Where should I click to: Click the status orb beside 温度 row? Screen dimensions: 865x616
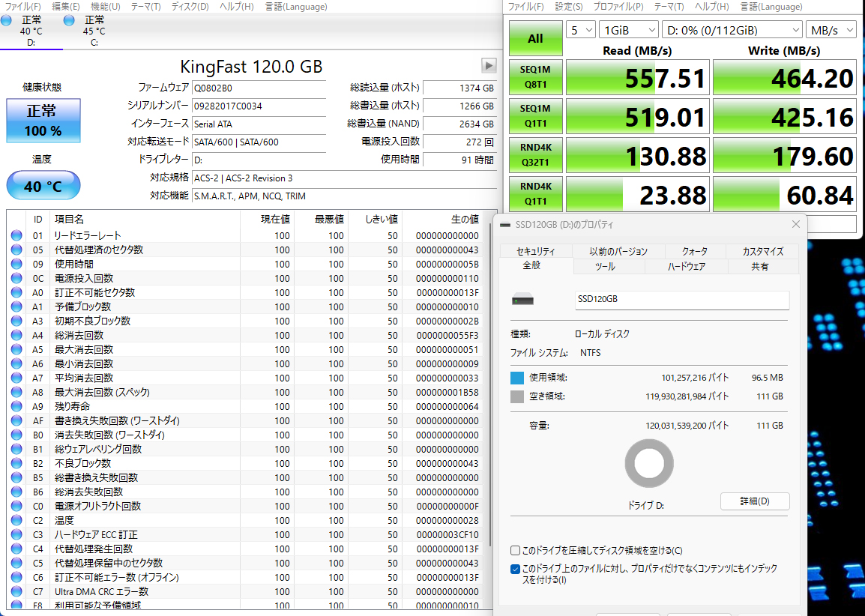16,520
